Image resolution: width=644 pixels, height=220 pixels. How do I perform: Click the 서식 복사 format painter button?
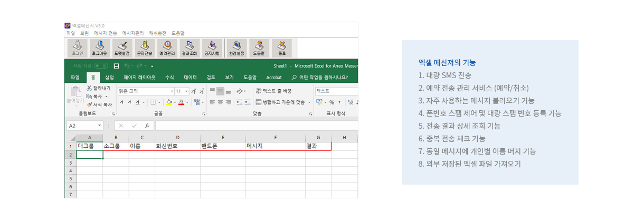[x=99, y=104]
